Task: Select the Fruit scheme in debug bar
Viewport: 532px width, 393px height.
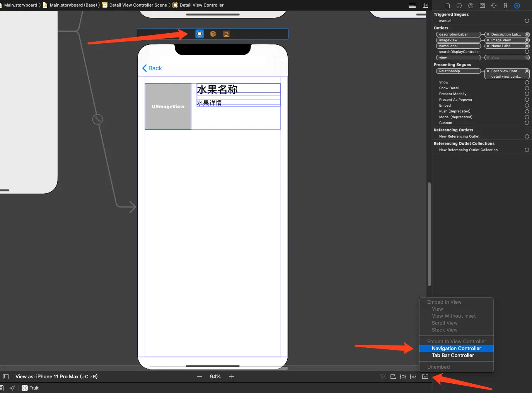Action: [x=30, y=388]
